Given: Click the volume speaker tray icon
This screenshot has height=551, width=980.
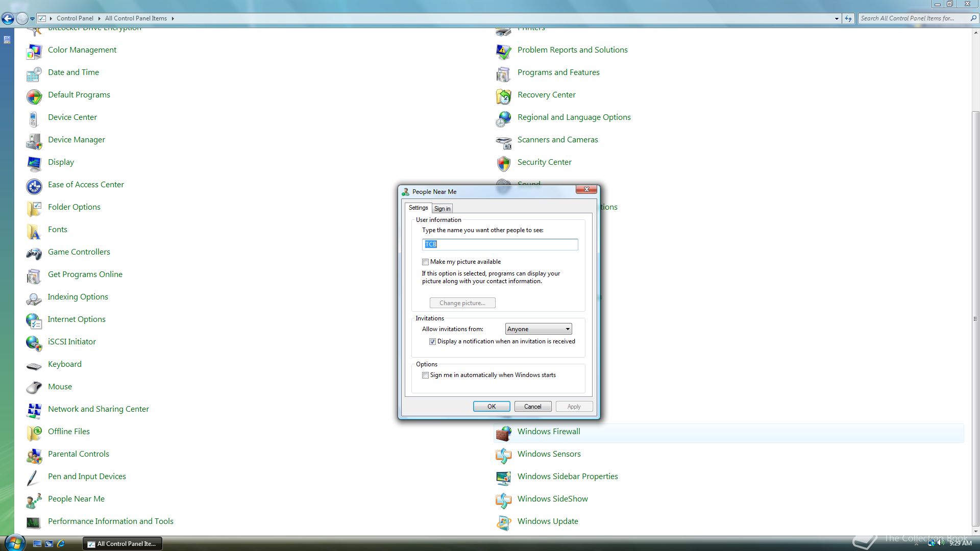Looking at the screenshot, I should pos(940,543).
